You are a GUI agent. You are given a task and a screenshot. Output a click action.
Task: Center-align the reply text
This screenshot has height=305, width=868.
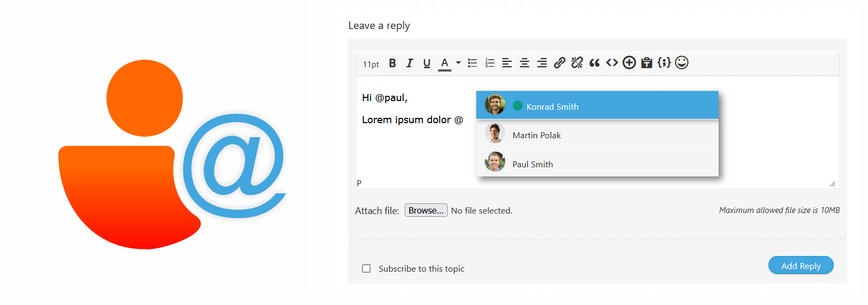tap(525, 63)
